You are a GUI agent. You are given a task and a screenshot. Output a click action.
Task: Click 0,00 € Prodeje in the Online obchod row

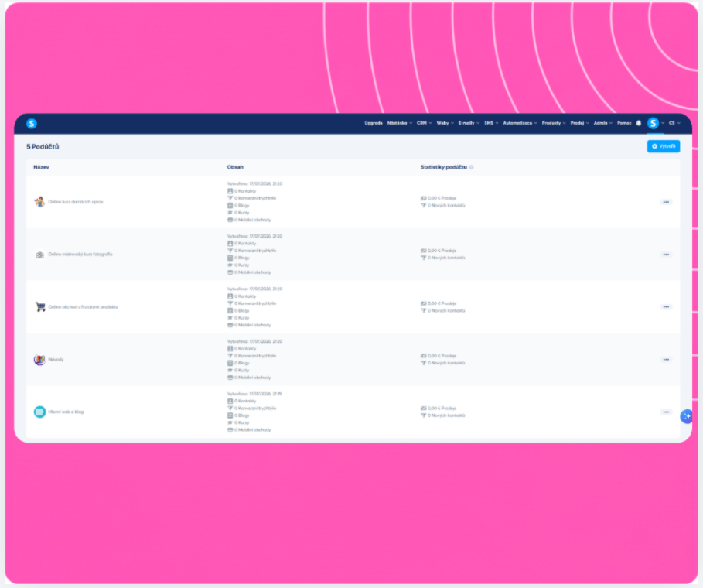click(442, 303)
